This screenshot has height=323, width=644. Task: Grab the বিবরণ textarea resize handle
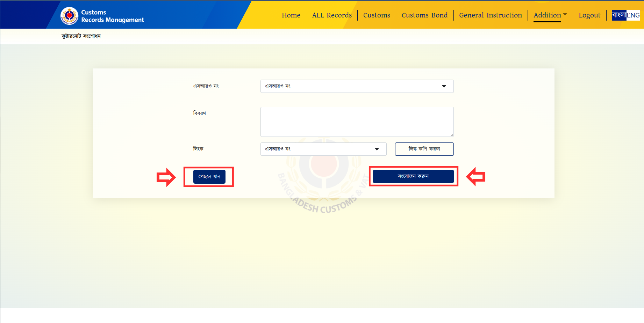tap(452, 135)
